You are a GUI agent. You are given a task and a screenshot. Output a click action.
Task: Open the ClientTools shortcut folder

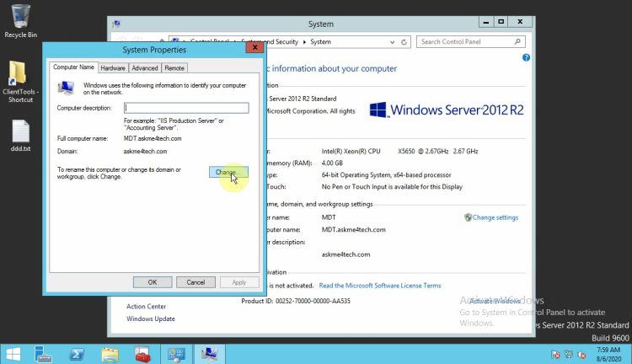coord(19,78)
